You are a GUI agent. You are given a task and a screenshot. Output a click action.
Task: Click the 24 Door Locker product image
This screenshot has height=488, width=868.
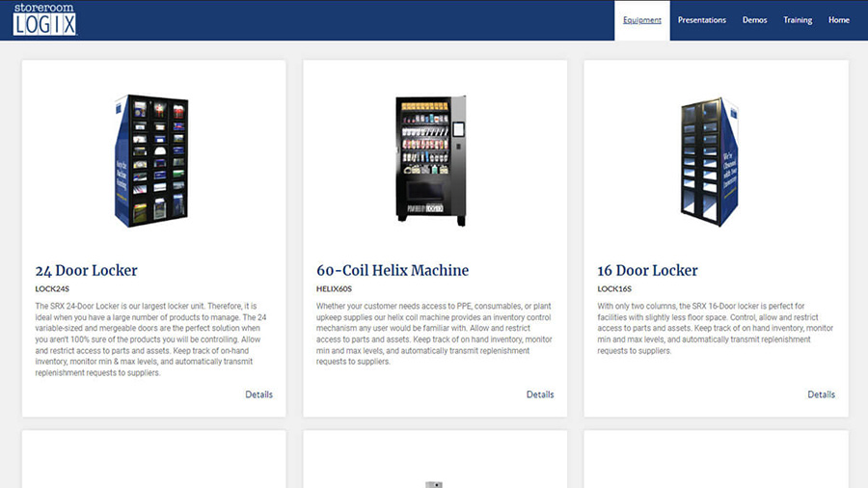[151, 160]
